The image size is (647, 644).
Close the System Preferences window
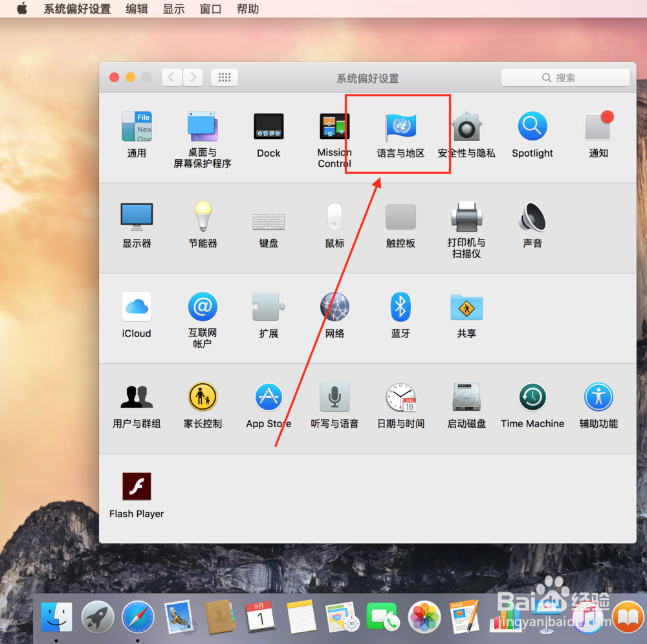pyautogui.click(x=115, y=77)
